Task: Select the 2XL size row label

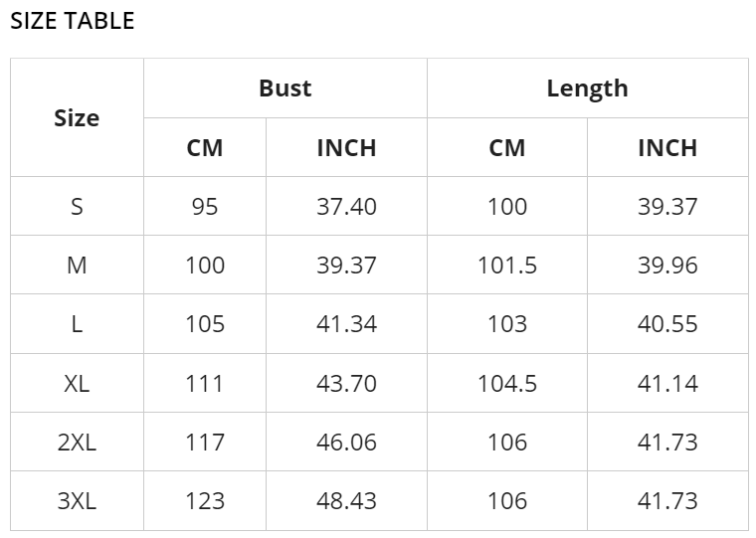Action: point(77,442)
